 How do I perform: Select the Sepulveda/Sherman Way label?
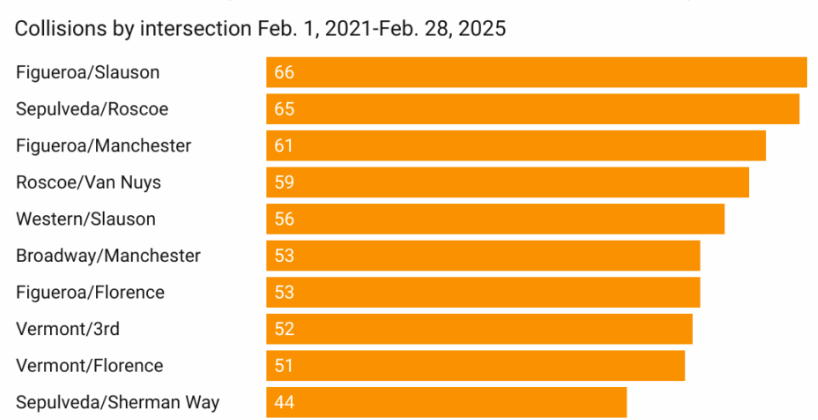point(118,402)
